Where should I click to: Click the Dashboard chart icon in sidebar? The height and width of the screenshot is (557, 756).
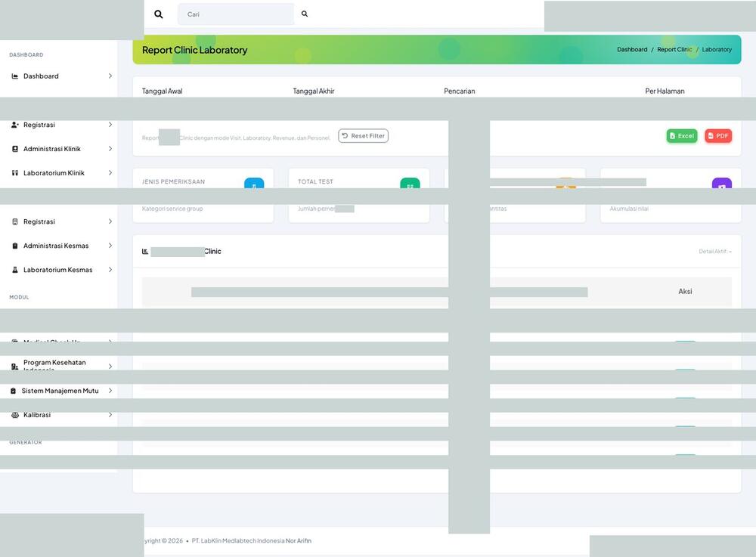point(15,76)
